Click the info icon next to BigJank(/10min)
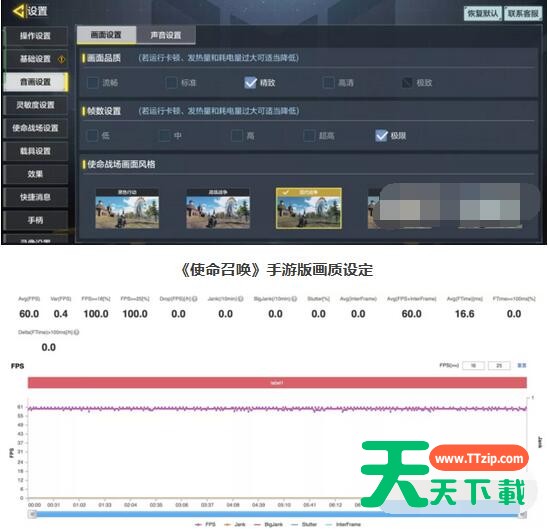The width and height of the screenshot is (548, 529). (x=294, y=299)
